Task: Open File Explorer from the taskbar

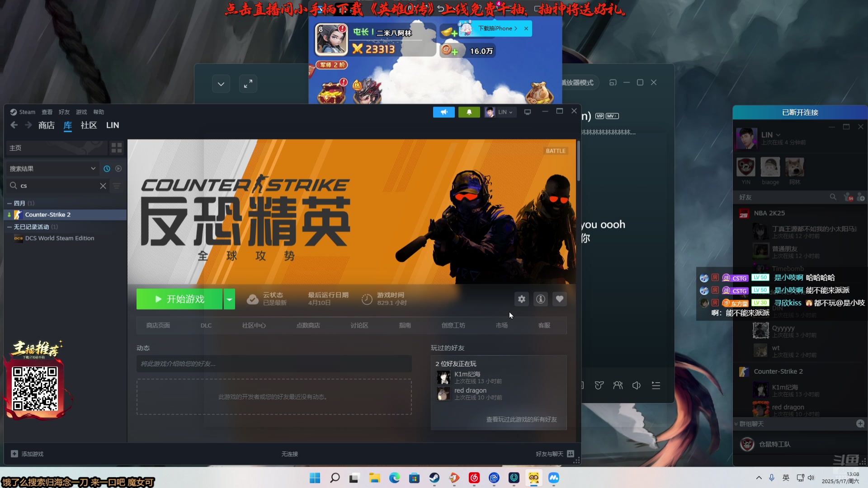Action: coord(375,478)
